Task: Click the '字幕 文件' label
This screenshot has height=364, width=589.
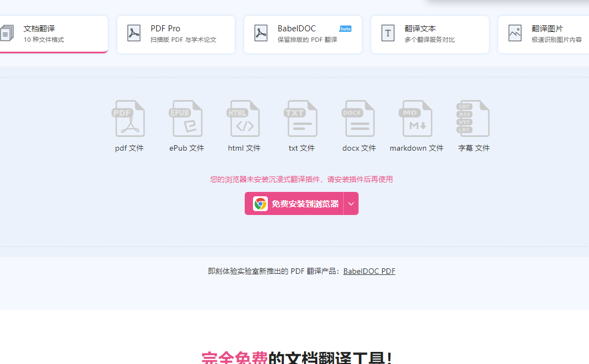Action: click(474, 148)
